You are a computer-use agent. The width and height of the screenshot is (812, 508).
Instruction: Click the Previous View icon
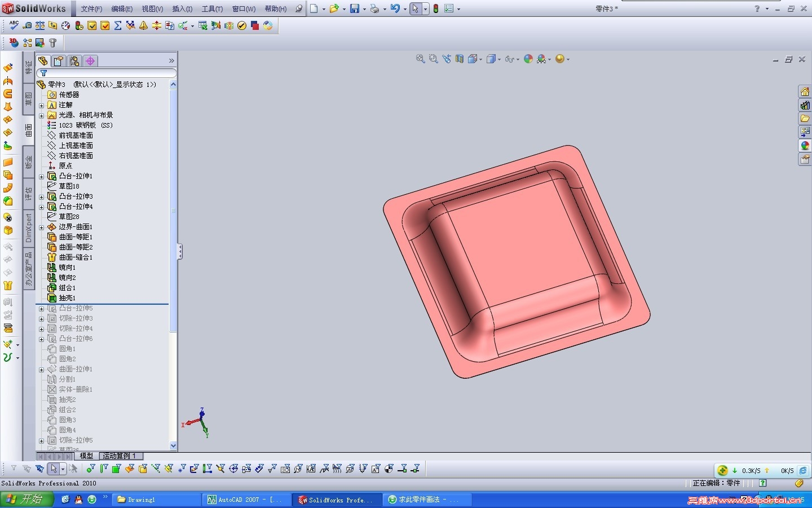pyautogui.click(x=447, y=59)
